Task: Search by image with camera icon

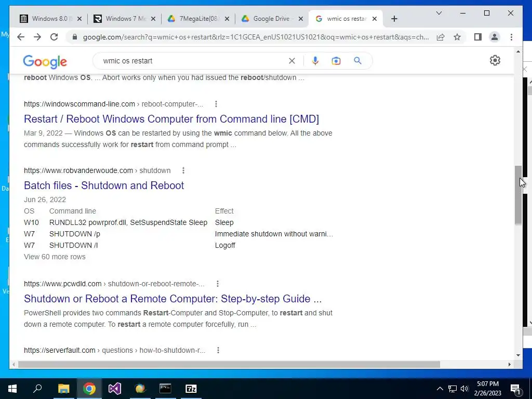Action: 336,61
